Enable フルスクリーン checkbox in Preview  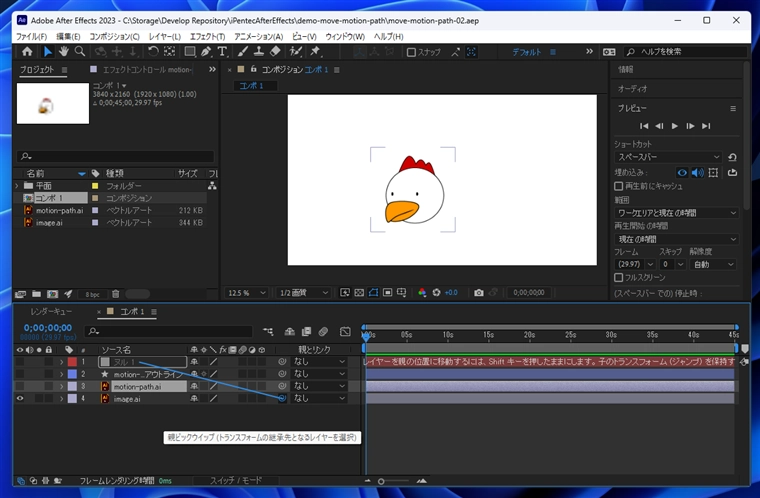pyautogui.click(x=620, y=277)
